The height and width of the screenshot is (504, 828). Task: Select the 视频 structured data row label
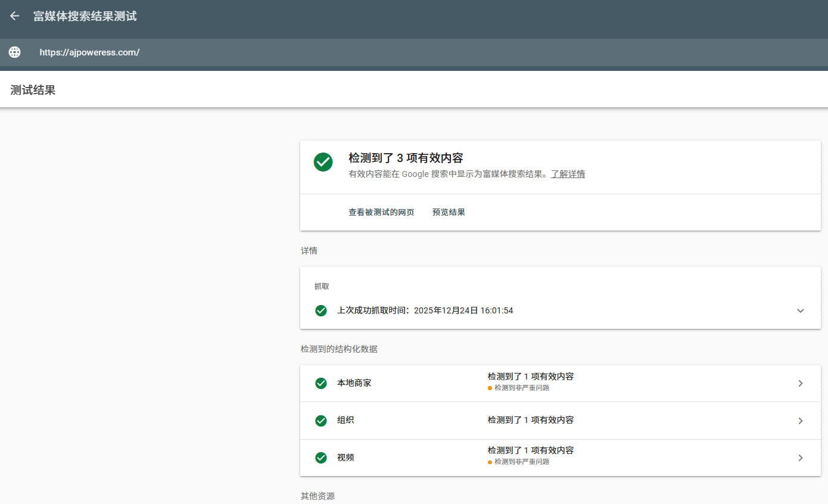pyautogui.click(x=345, y=458)
